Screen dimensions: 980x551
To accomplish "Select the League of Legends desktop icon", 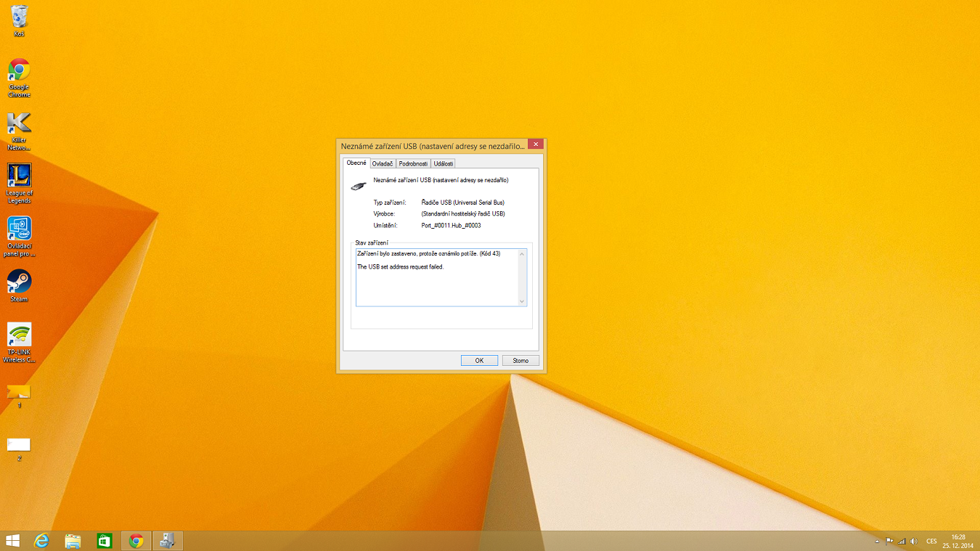I will point(19,184).
